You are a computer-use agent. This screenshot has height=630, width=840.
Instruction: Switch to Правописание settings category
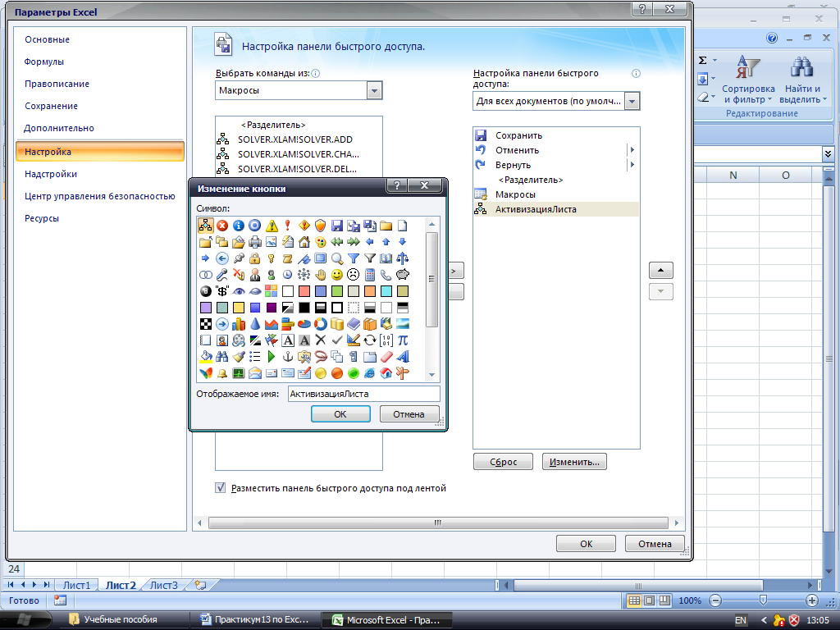57,84
